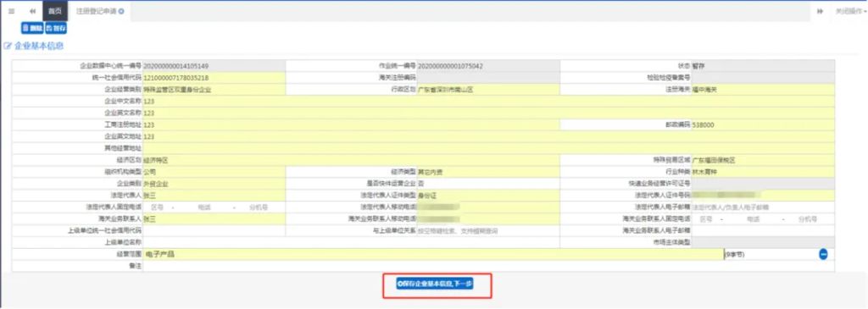The width and height of the screenshot is (868, 309).
Task: Click the 上级单位统一社会信用代码 input field
Action: [214, 230]
